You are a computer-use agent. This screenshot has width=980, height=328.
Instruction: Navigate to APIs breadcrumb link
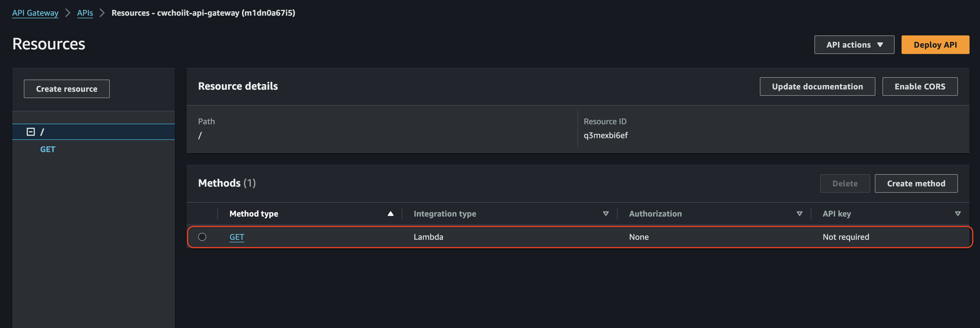(85, 13)
